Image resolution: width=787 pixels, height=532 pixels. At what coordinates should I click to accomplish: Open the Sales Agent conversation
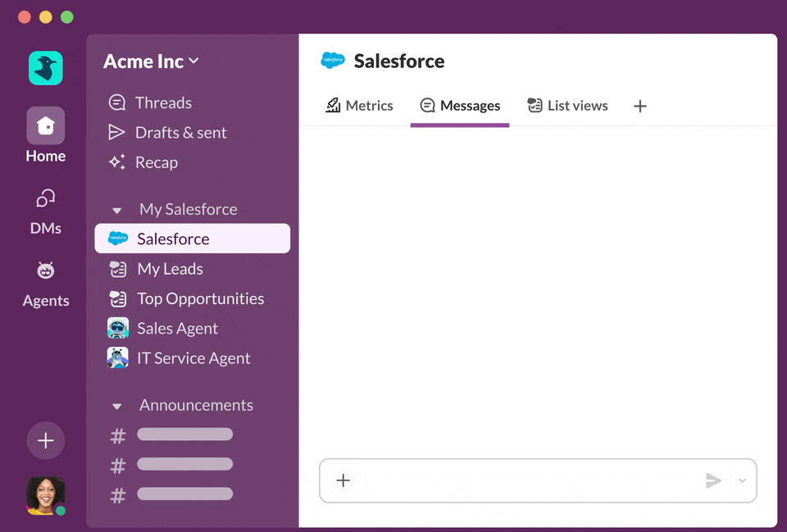tap(177, 329)
